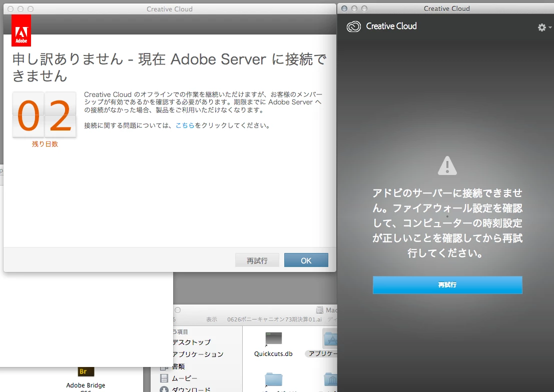Click the Mac disk icon in Finder title
Image resolution: width=554 pixels, height=392 pixels.
[320, 310]
